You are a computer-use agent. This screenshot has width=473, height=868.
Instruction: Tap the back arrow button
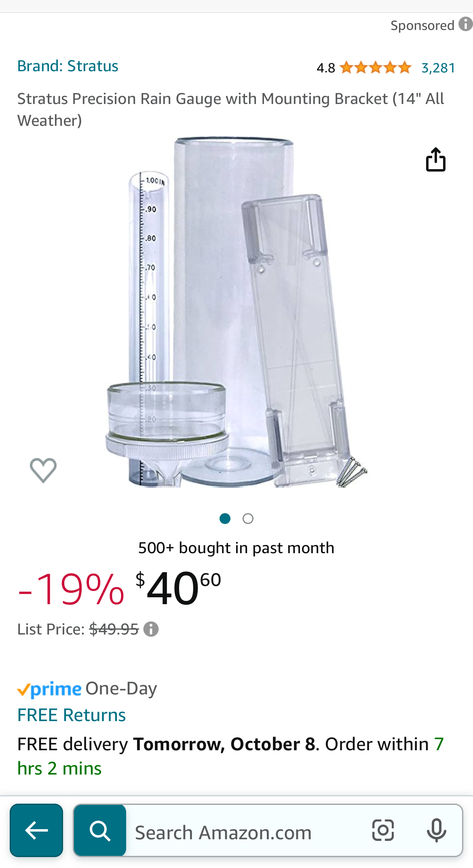point(36,830)
